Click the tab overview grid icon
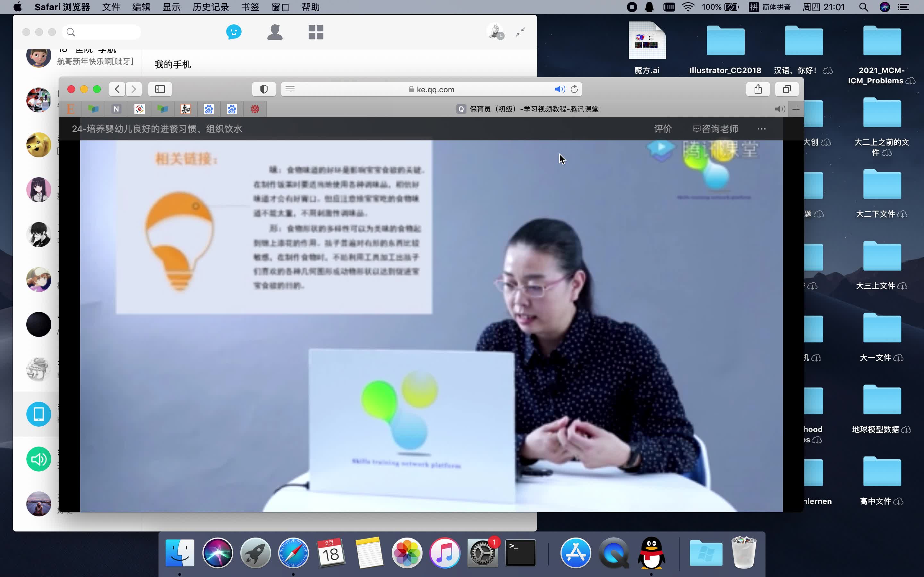Image resolution: width=924 pixels, height=577 pixels. [x=787, y=88]
